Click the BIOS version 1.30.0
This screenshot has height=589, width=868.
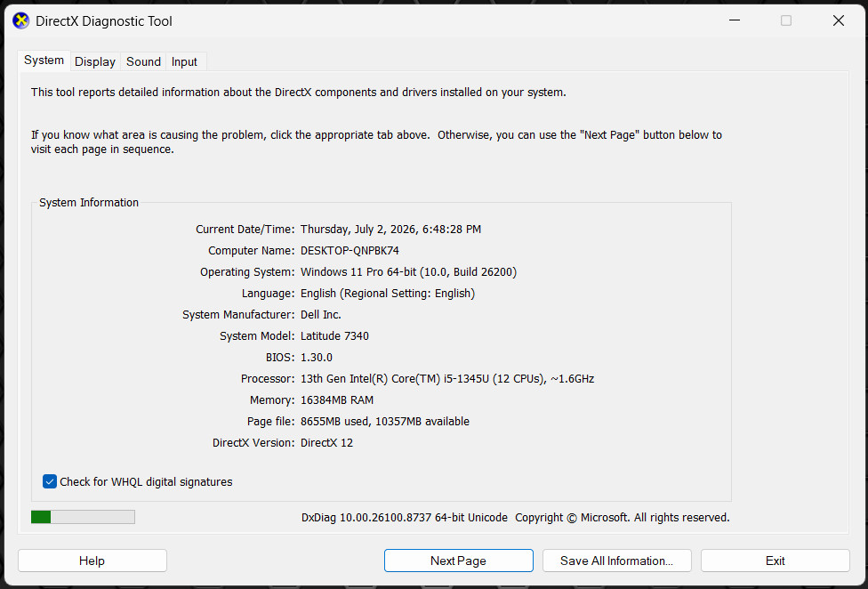click(x=316, y=358)
